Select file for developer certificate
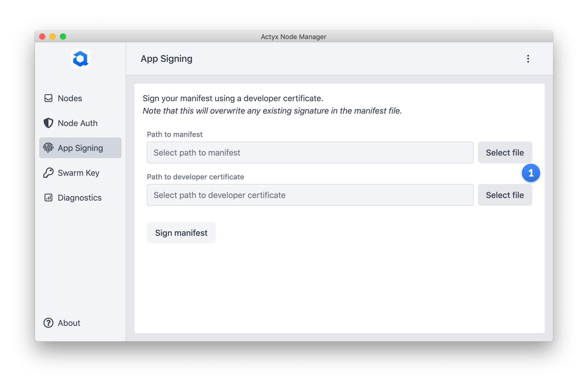The width and height of the screenshot is (588, 388). pyautogui.click(x=505, y=195)
